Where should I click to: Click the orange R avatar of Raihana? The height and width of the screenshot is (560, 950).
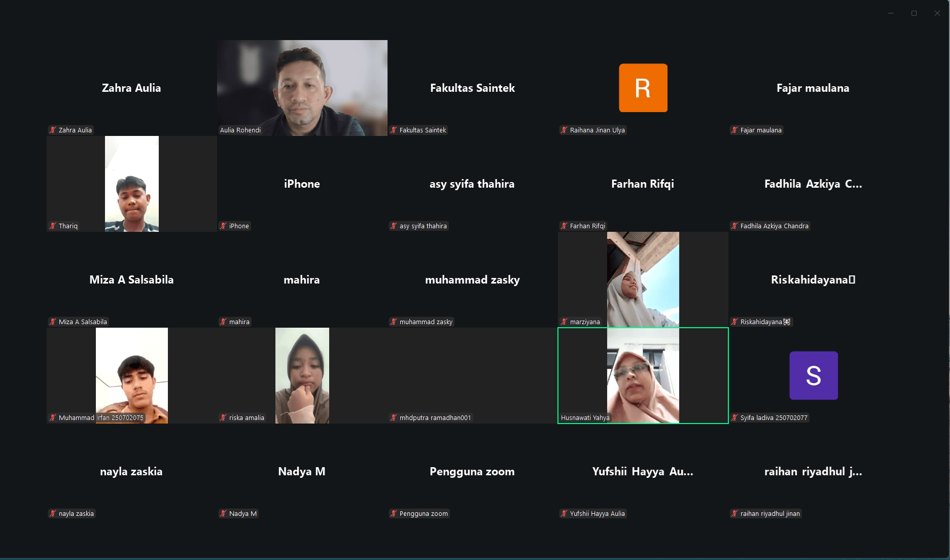pyautogui.click(x=643, y=88)
